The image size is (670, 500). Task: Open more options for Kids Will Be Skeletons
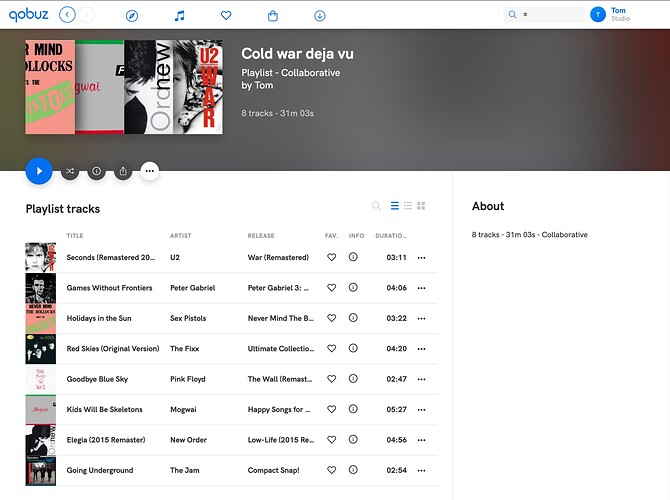421,409
